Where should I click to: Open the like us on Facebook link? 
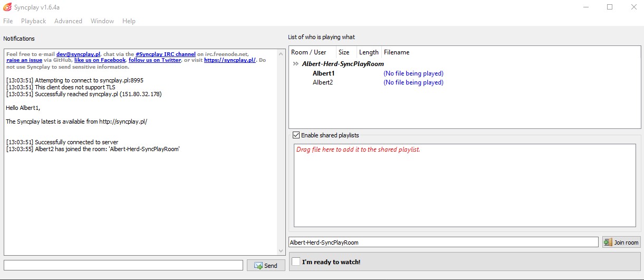click(100, 60)
